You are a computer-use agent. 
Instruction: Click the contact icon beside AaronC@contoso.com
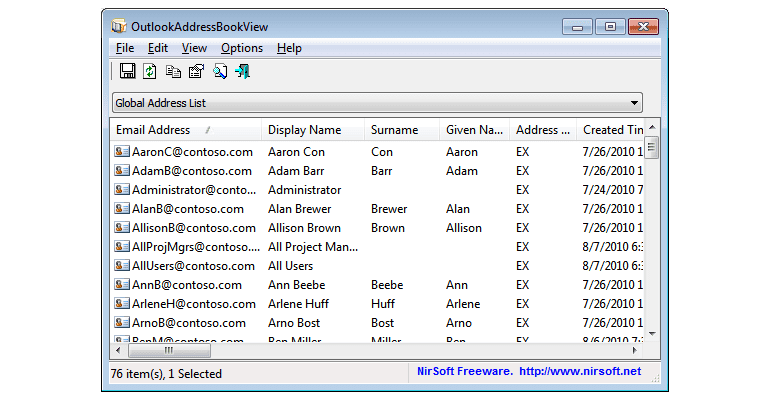(122, 152)
